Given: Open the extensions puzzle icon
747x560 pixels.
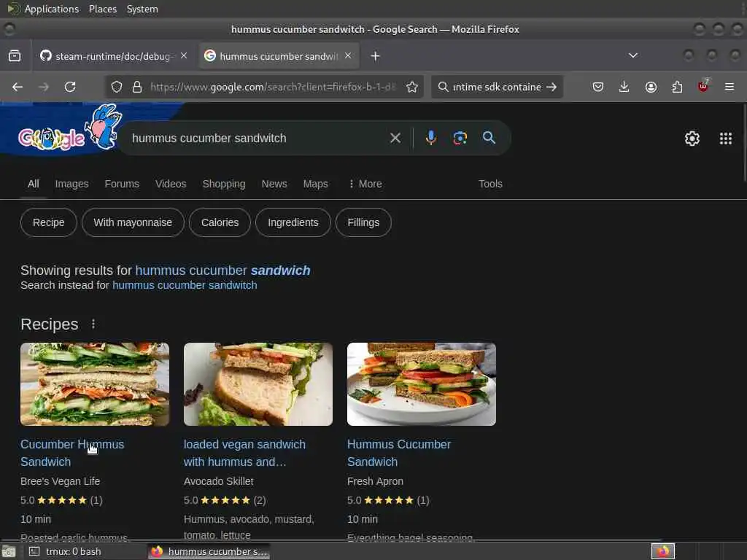Looking at the screenshot, I should (x=677, y=87).
